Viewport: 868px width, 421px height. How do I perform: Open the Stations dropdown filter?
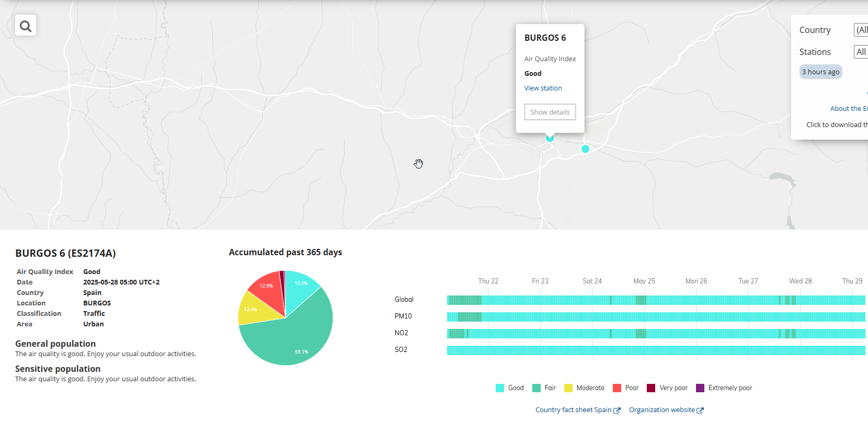point(860,52)
